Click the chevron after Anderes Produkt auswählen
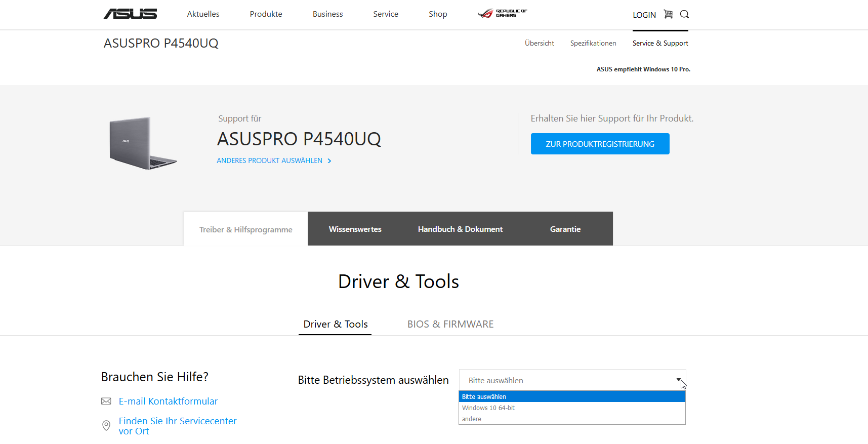The width and height of the screenshot is (868, 444). (329, 160)
